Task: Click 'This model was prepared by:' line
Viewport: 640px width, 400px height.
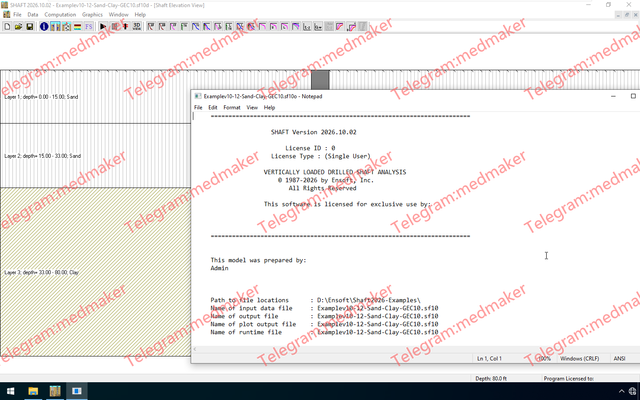Action: 258,260
